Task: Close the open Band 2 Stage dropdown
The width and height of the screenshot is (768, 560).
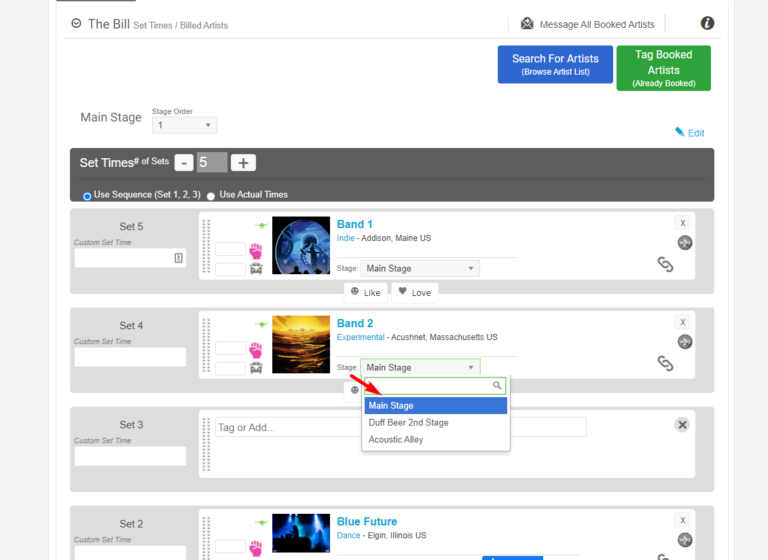Action: coord(420,367)
